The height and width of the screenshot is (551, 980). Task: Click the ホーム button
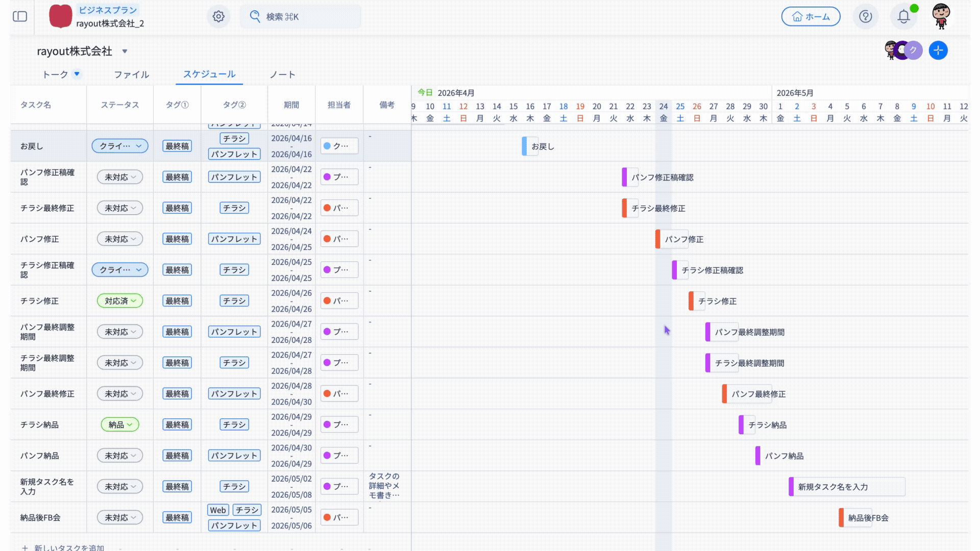pyautogui.click(x=811, y=17)
